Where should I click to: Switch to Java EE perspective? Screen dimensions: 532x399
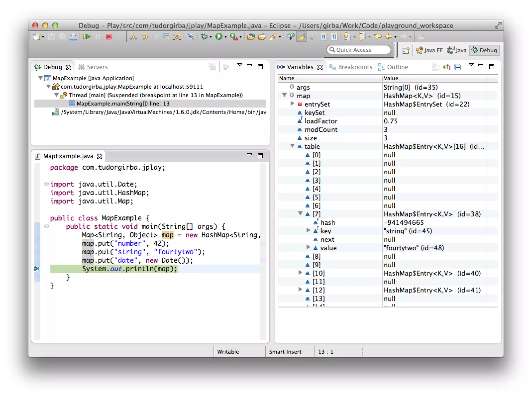pyautogui.click(x=429, y=50)
